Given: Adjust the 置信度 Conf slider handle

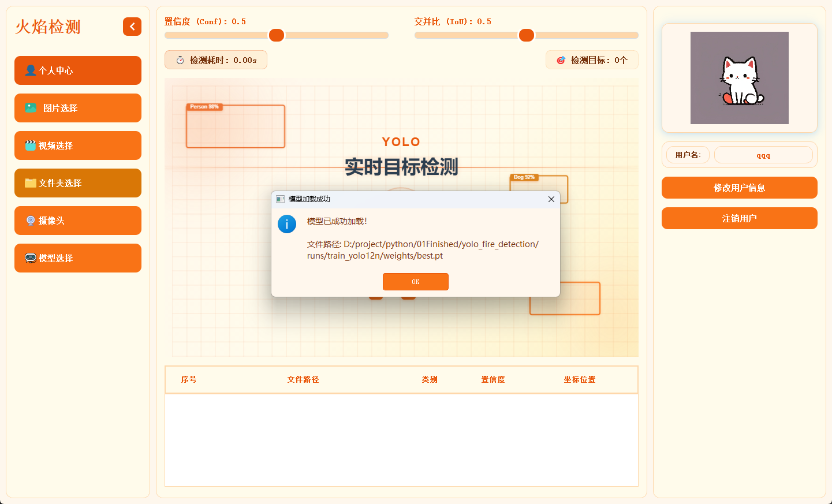Looking at the screenshot, I should (x=277, y=35).
